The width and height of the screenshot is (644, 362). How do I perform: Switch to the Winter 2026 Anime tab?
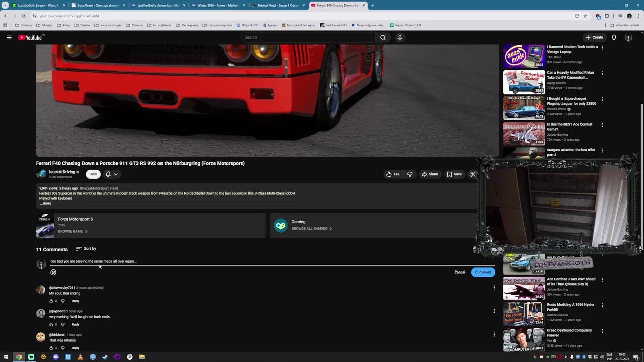tap(218, 5)
